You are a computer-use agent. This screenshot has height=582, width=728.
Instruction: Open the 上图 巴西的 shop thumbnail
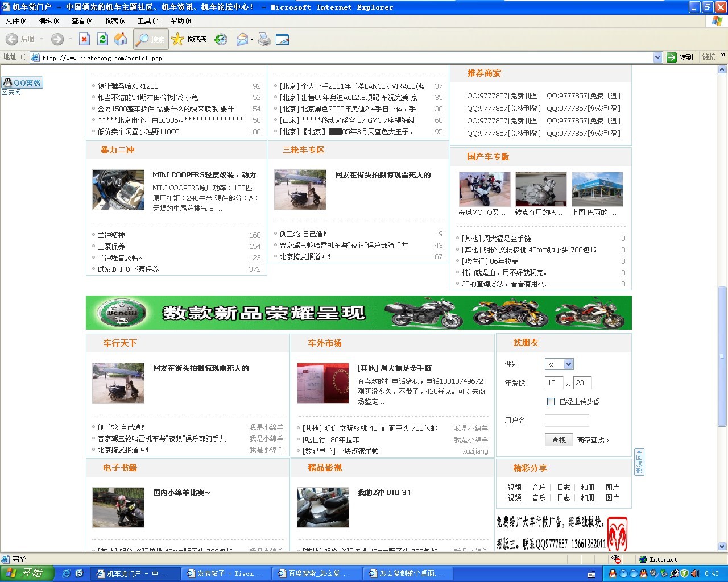(597, 189)
